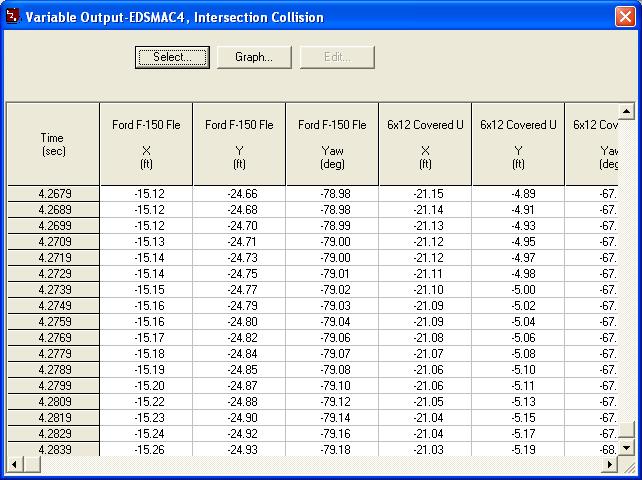This screenshot has width=642, height=480.
Task: Select the row header for time 4.2679
Action: click(x=53, y=194)
